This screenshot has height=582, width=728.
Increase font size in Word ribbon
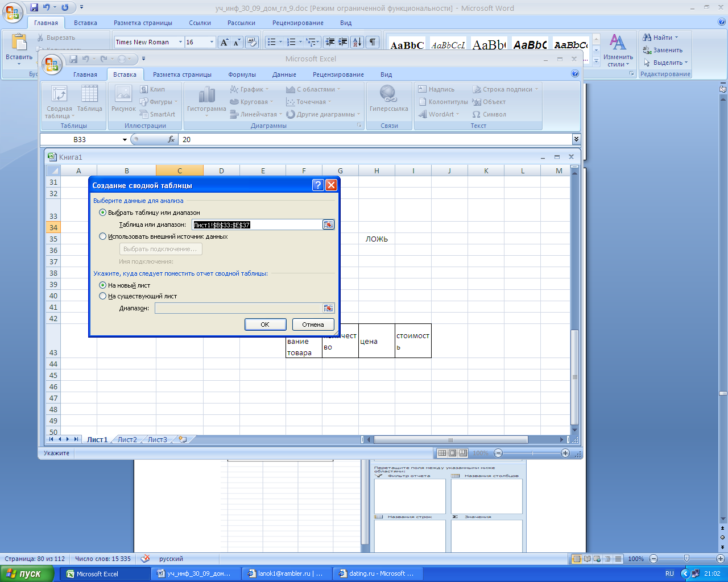pyautogui.click(x=225, y=42)
